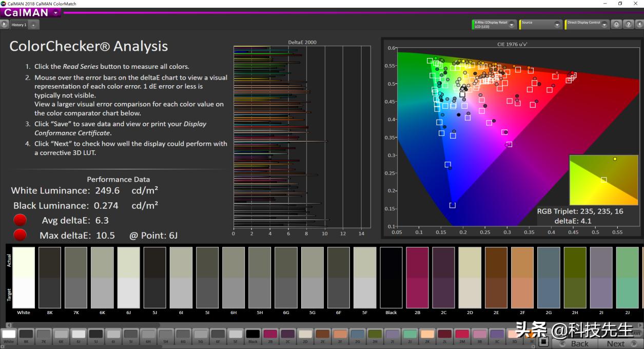
Task: Open the settings gear in top toolbar
Action: click(x=616, y=25)
